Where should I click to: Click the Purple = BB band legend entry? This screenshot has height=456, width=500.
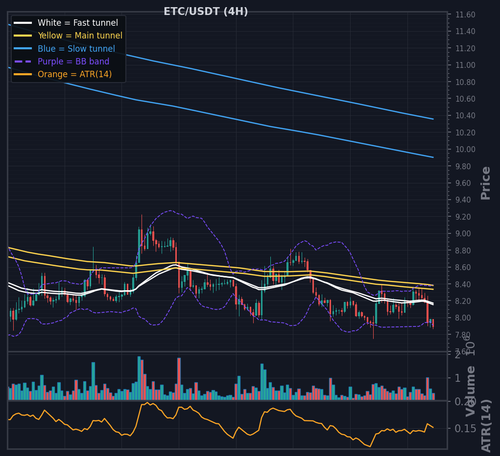[61, 61]
